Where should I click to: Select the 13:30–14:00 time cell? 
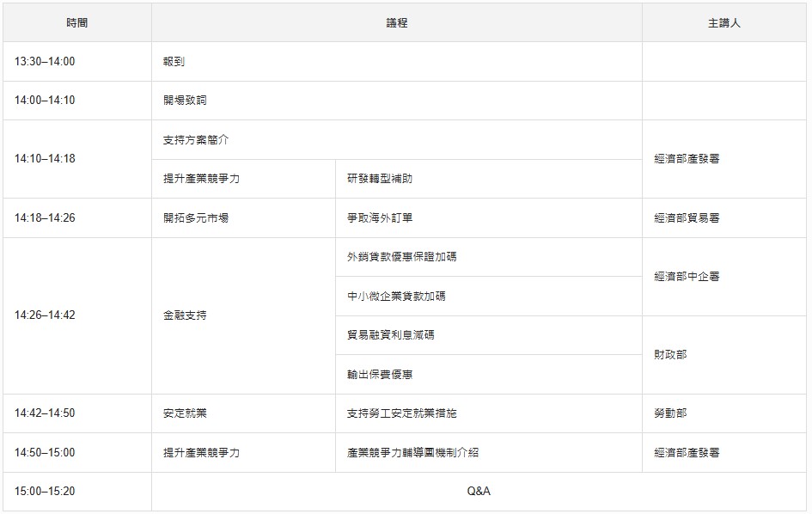[x=45, y=62]
